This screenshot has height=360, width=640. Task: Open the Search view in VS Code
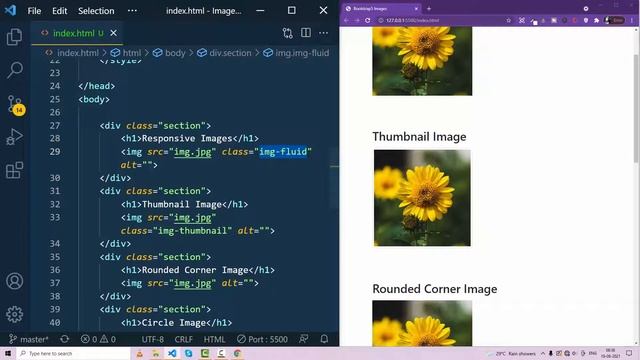(x=15, y=70)
